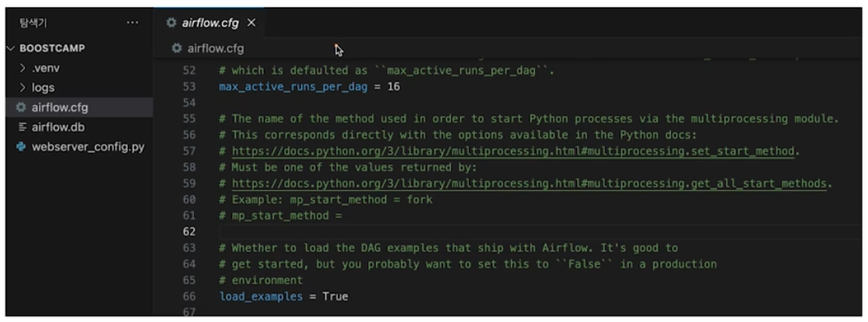Close the airflow.cfg editor tab
This screenshot has width=868, height=322.
(x=252, y=23)
